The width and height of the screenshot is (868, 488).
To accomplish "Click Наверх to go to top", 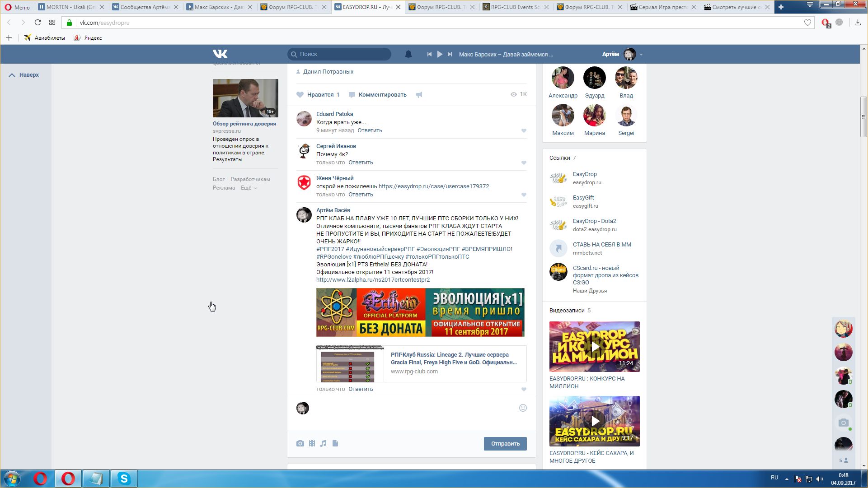I will [24, 75].
